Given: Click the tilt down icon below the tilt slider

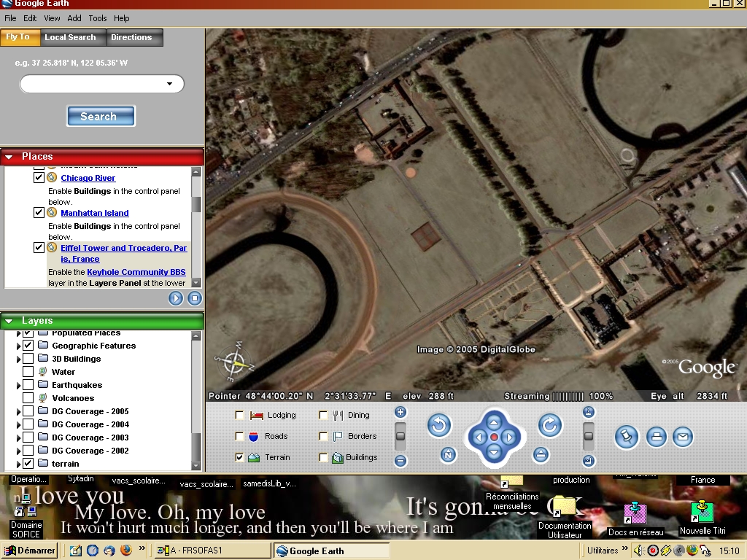Looking at the screenshot, I should tap(589, 461).
